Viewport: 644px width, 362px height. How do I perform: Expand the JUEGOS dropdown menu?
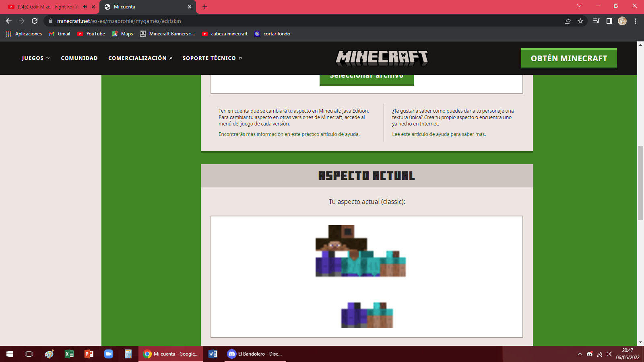tap(36, 58)
